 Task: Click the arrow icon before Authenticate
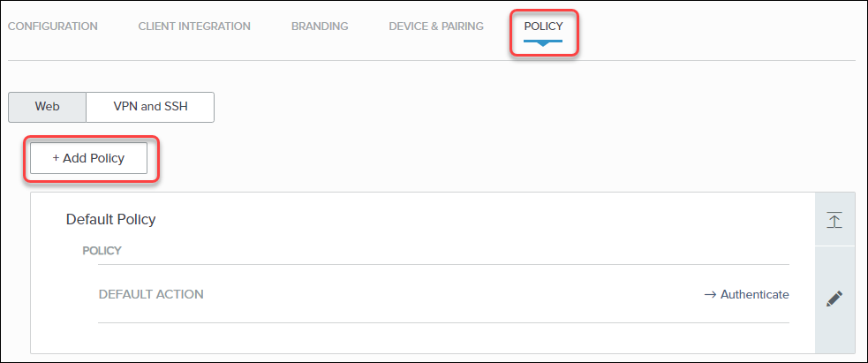[710, 294]
